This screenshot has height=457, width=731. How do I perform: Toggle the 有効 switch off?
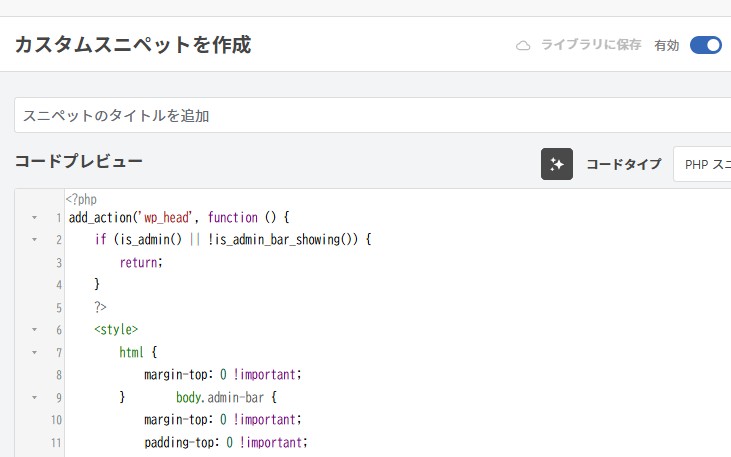[705, 45]
